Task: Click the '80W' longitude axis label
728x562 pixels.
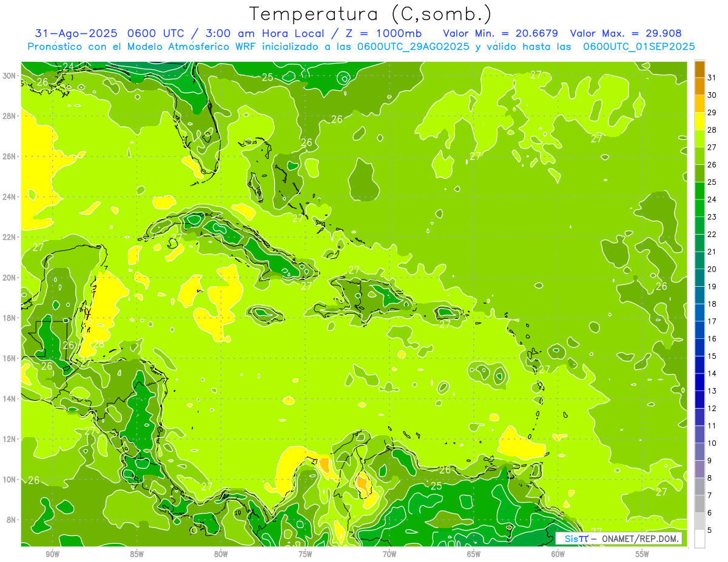Action: click(x=221, y=554)
